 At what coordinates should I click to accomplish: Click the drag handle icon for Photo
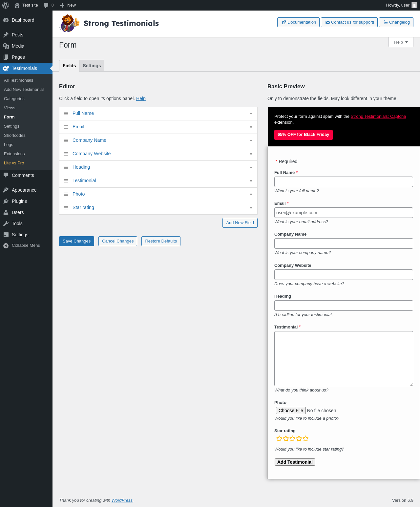coord(66,194)
